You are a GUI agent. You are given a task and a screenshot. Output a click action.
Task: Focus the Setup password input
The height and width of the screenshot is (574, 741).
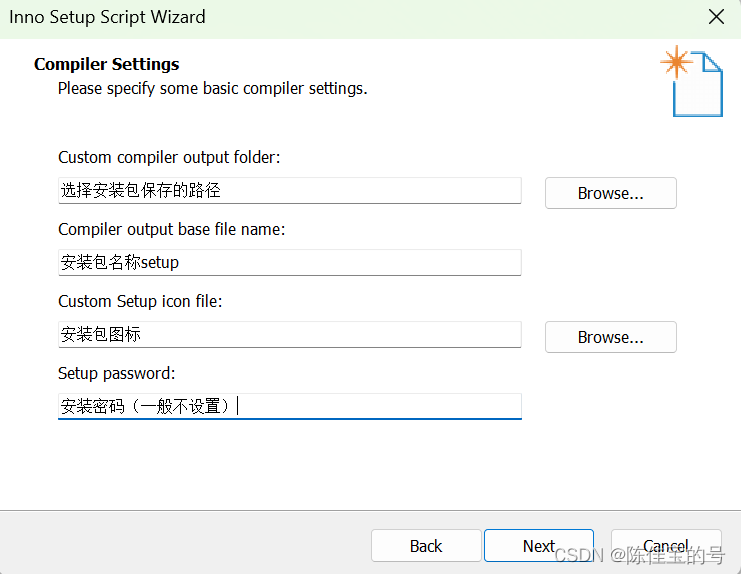pos(290,406)
